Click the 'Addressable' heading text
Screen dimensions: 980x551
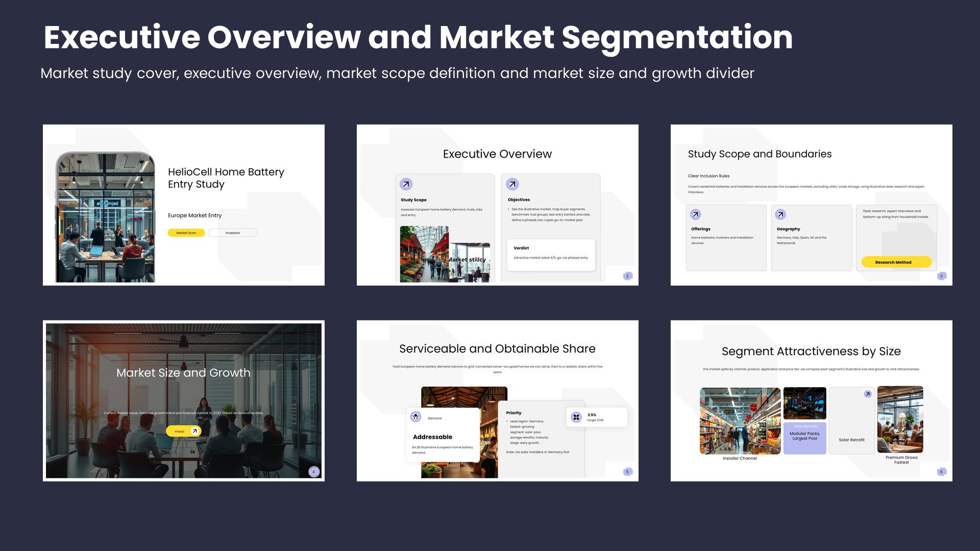(432, 437)
